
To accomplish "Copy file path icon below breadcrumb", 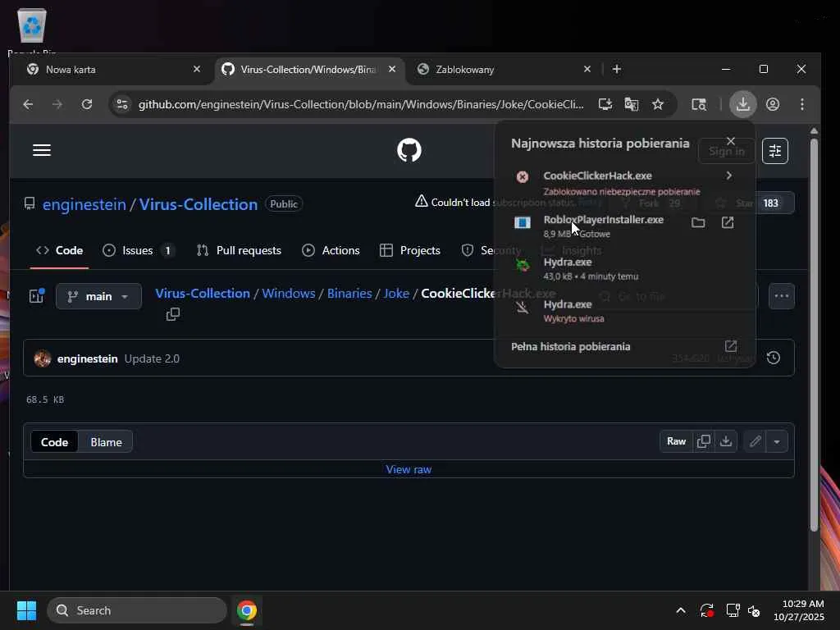I will pyautogui.click(x=172, y=314).
